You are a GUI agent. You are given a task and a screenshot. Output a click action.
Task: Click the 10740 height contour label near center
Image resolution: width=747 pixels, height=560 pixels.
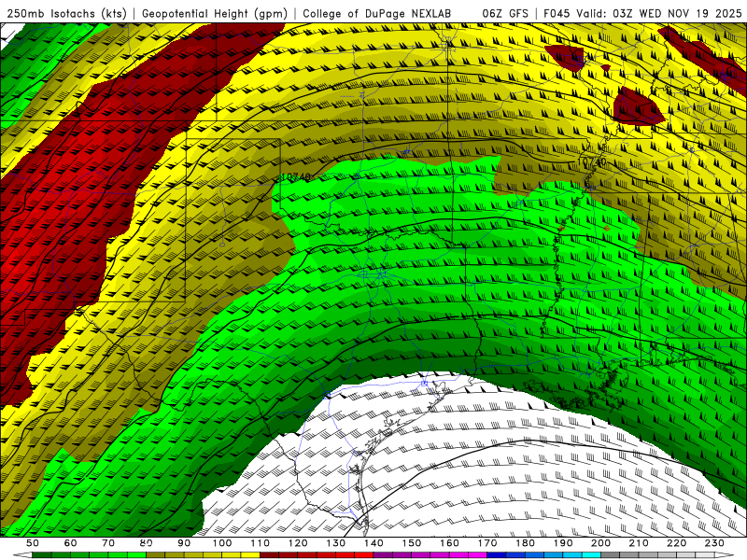(297, 176)
